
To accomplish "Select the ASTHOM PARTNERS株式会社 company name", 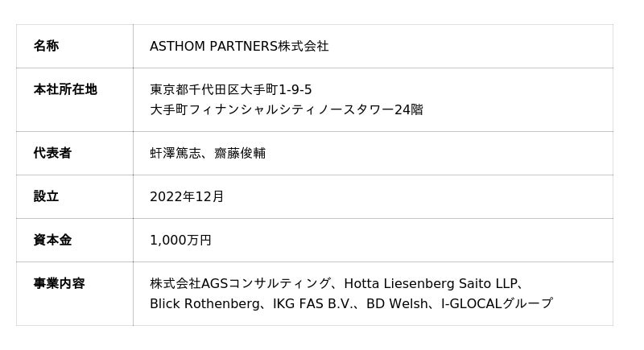I will pyautogui.click(x=239, y=46).
